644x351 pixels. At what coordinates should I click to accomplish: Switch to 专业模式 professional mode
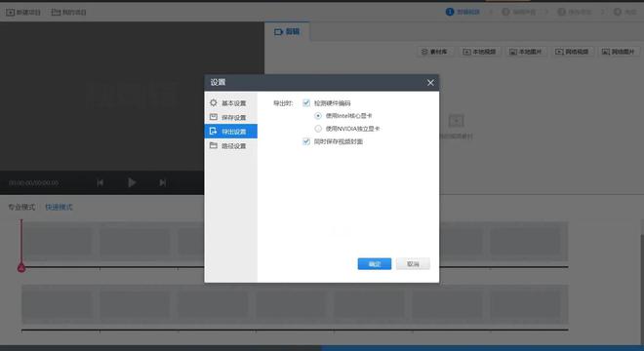tap(21, 208)
